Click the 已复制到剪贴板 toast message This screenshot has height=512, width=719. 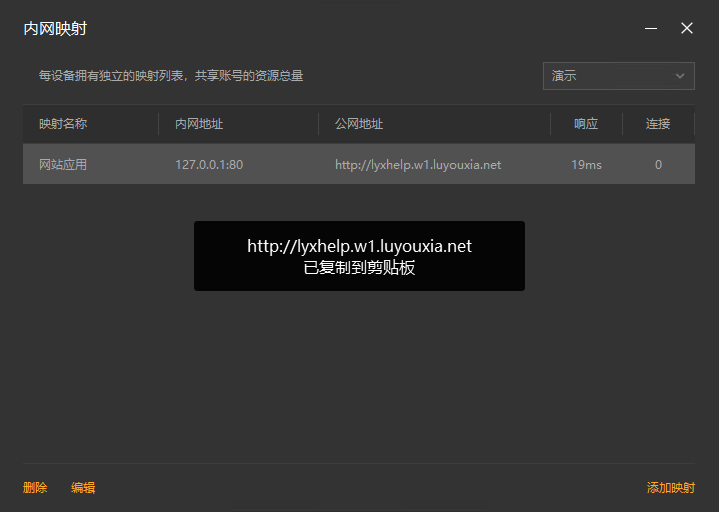pyautogui.click(x=360, y=267)
